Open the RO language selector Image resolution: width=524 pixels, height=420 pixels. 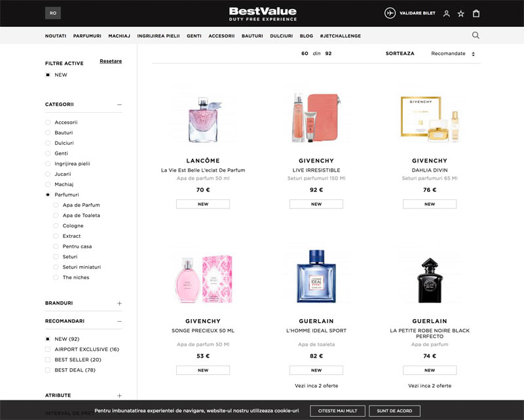(x=52, y=13)
